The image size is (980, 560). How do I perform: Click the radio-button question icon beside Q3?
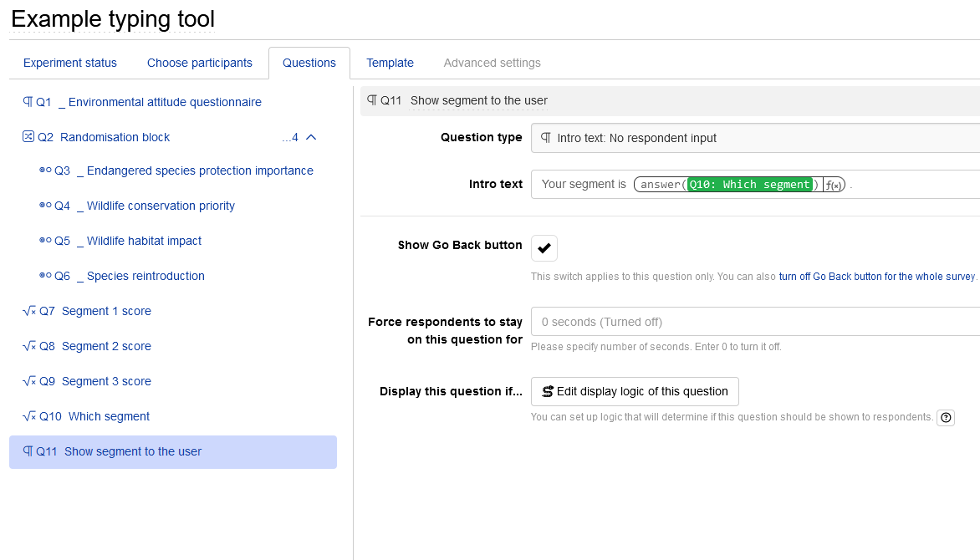(45, 171)
